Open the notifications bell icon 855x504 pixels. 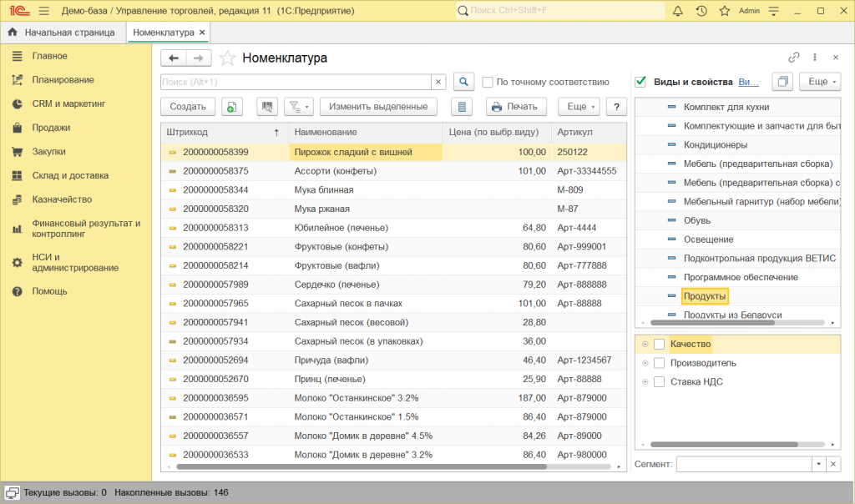point(678,11)
